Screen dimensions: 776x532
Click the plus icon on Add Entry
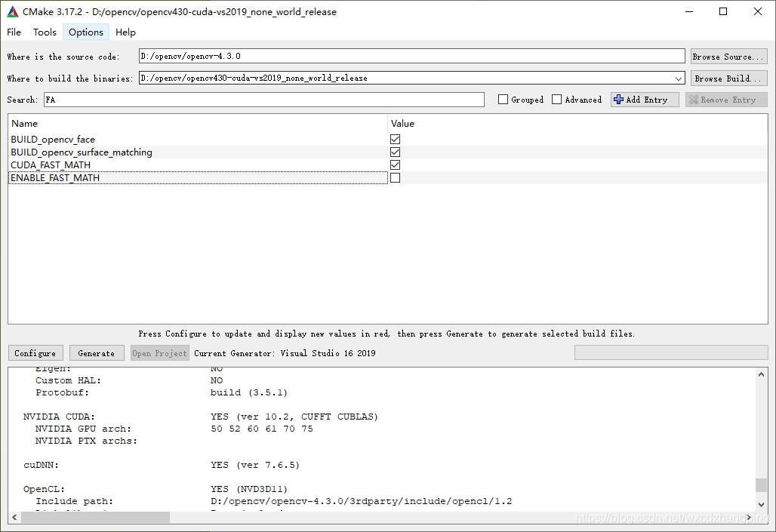[618, 100]
